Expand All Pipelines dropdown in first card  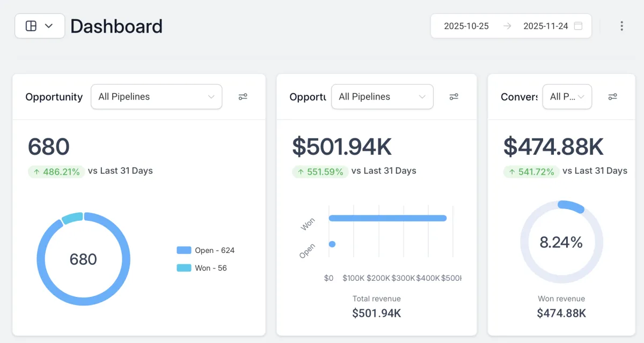(x=157, y=96)
